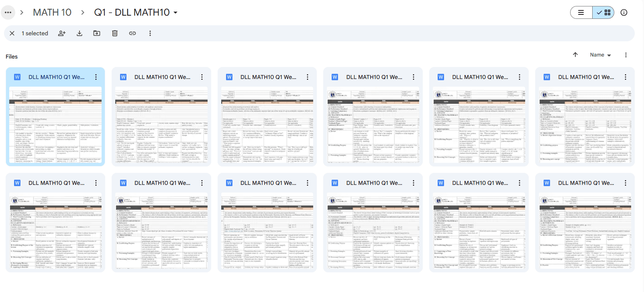644x292 pixels.
Task: Open the view details info icon
Action: [x=624, y=12]
